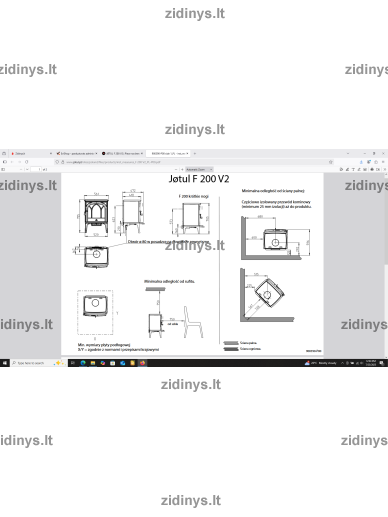Open the Windows Start menu
388x517 pixels.
[5, 363]
